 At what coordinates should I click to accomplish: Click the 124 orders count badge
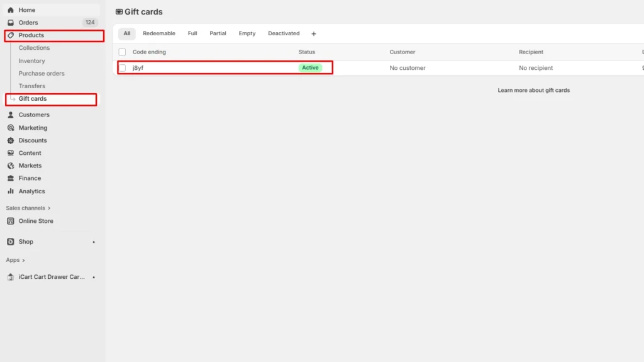click(90, 23)
